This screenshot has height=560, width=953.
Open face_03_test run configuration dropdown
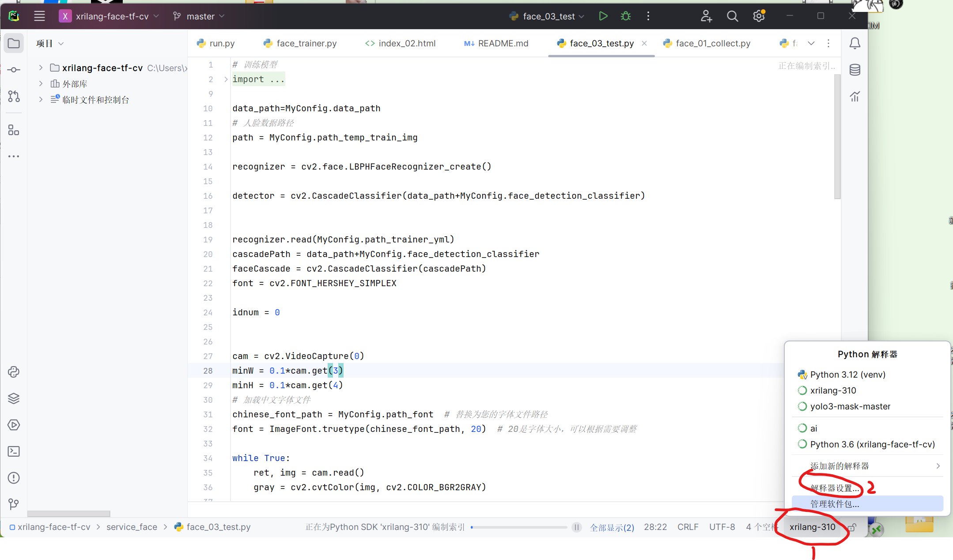547,16
